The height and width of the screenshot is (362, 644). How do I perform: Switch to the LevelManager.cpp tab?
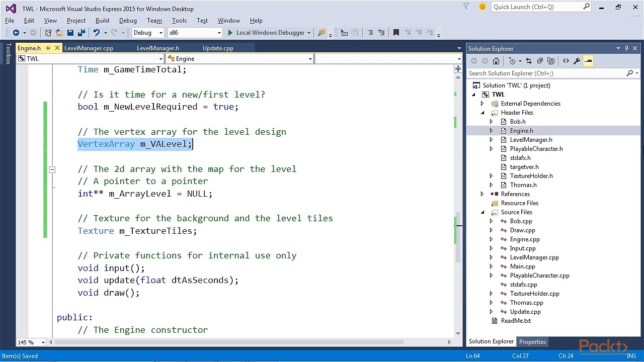coord(89,48)
